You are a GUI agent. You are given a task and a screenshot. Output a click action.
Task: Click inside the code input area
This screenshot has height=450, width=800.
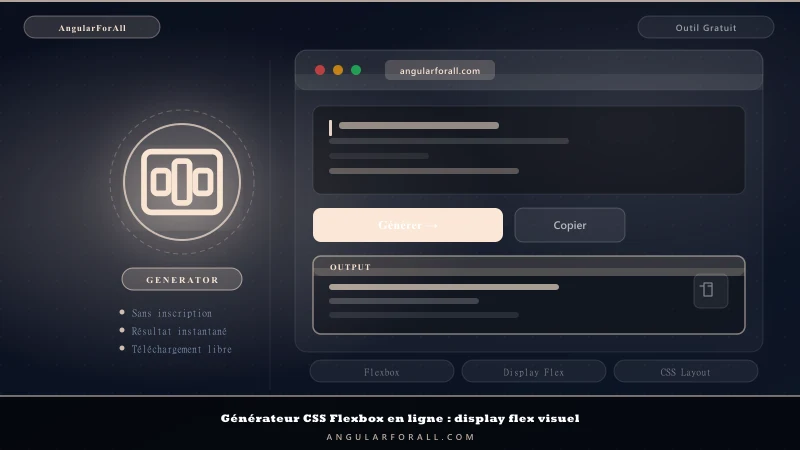coord(529,149)
